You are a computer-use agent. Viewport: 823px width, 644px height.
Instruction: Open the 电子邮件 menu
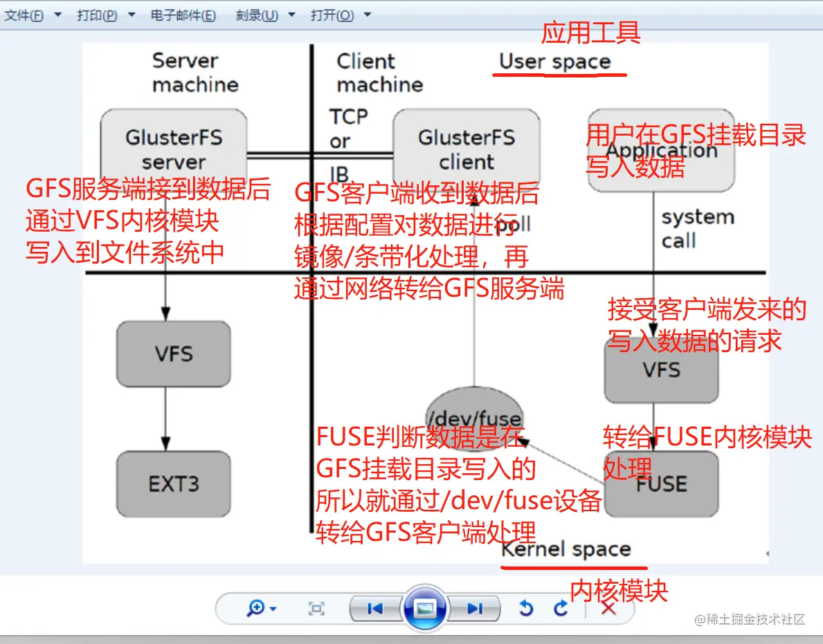click(x=184, y=13)
